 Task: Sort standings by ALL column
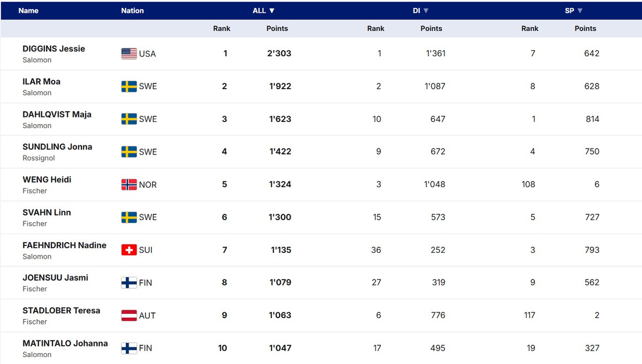264,11
